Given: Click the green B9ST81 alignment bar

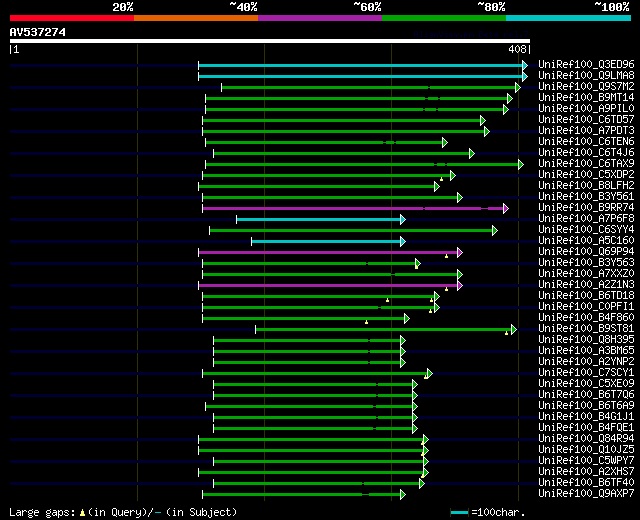Looking at the screenshot, I should pyautogui.click(x=383, y=329).
